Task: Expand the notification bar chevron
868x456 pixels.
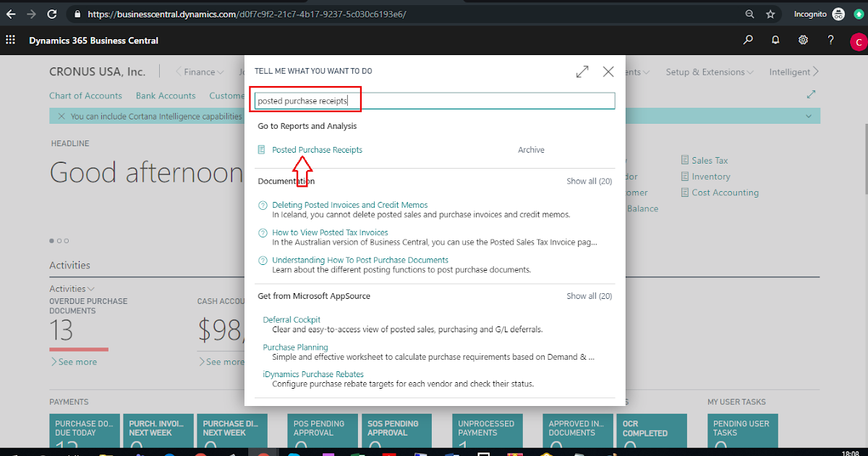Action: (809, 116)
